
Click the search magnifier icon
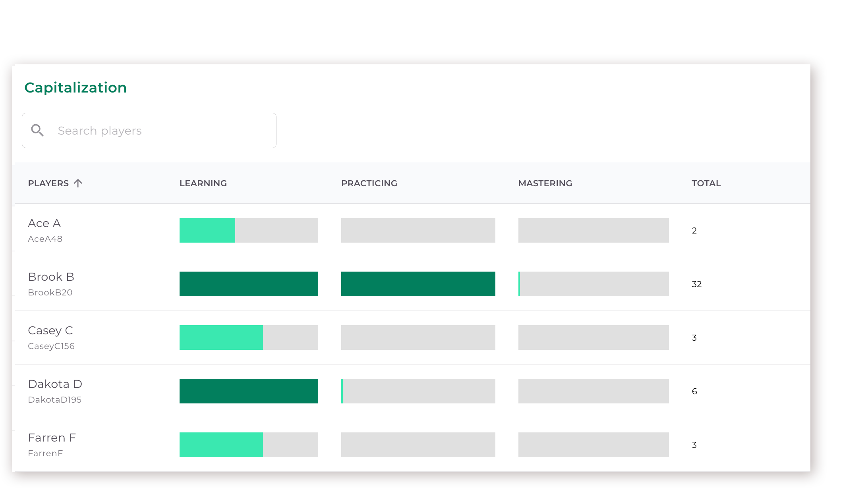coord(37,130)
